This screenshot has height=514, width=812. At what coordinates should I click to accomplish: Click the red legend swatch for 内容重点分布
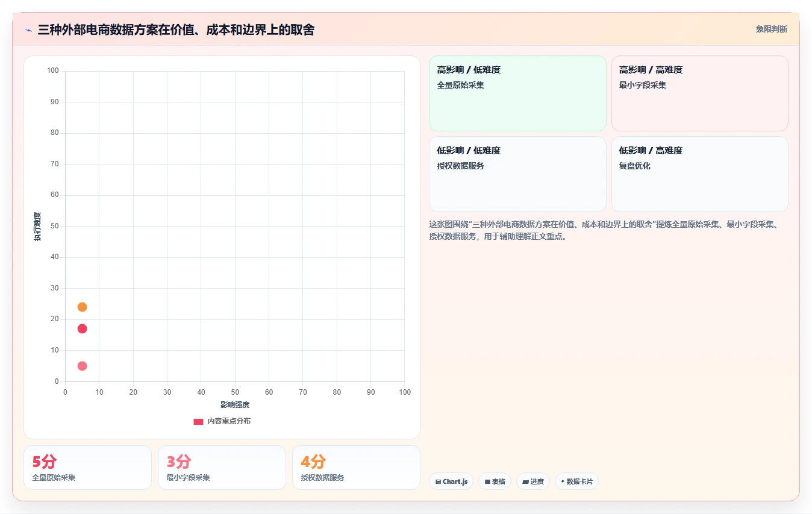click(198, 421)
